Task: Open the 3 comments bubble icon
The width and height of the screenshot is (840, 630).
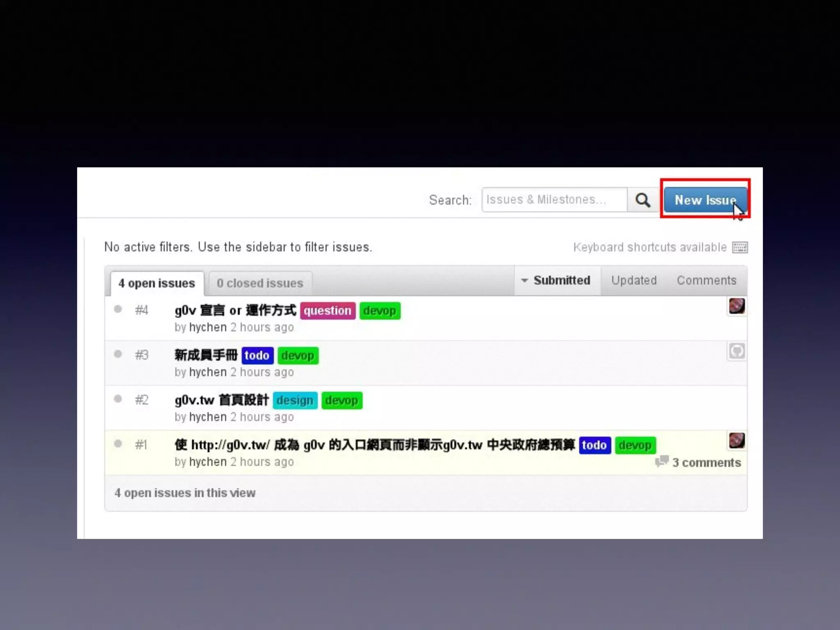Action: (x=662, y=461)
